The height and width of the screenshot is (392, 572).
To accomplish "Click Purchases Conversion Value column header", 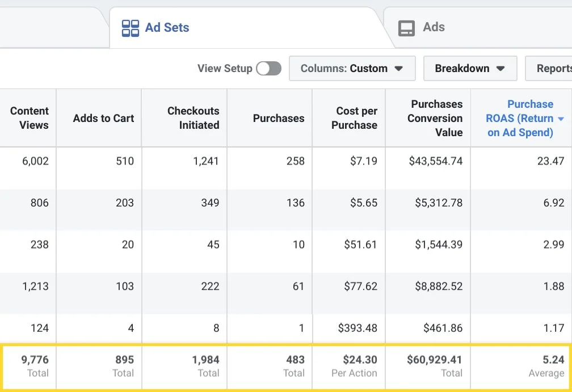I will tap(436, 119).
